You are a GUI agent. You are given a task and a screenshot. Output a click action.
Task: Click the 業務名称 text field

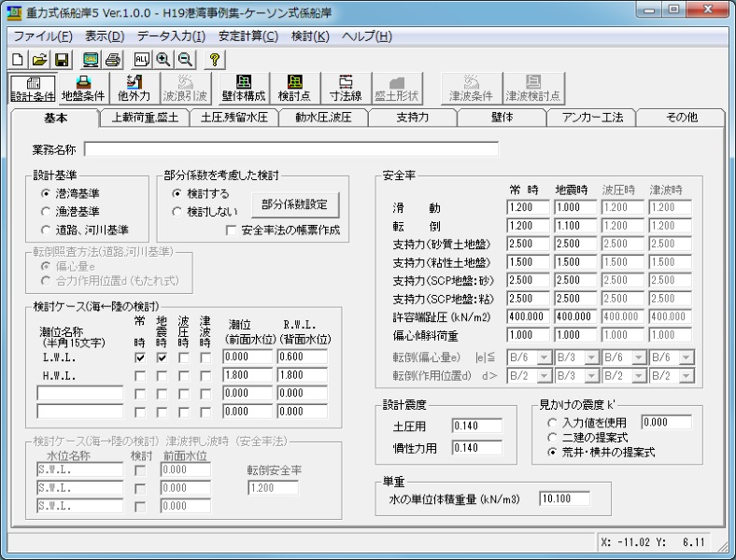[290, 149]
